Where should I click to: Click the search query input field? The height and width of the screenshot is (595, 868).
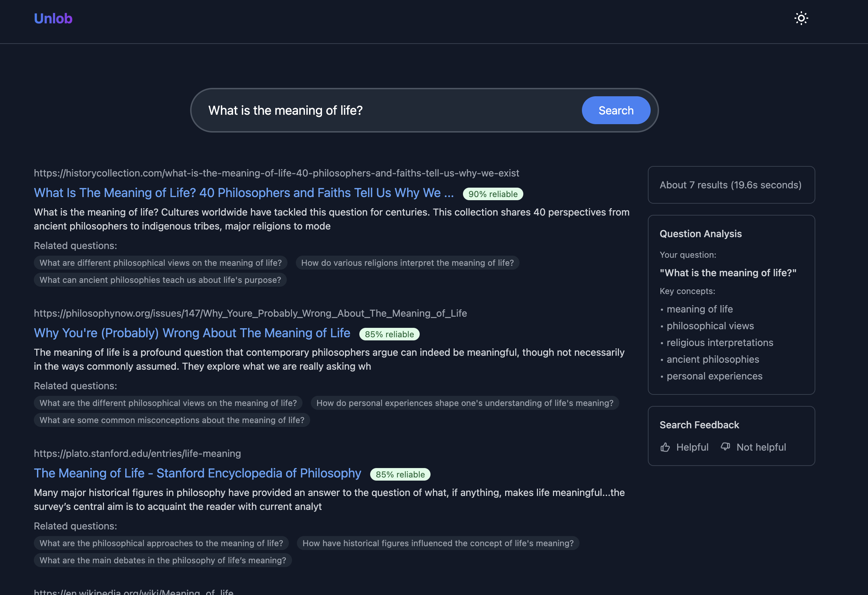(388, 111)
